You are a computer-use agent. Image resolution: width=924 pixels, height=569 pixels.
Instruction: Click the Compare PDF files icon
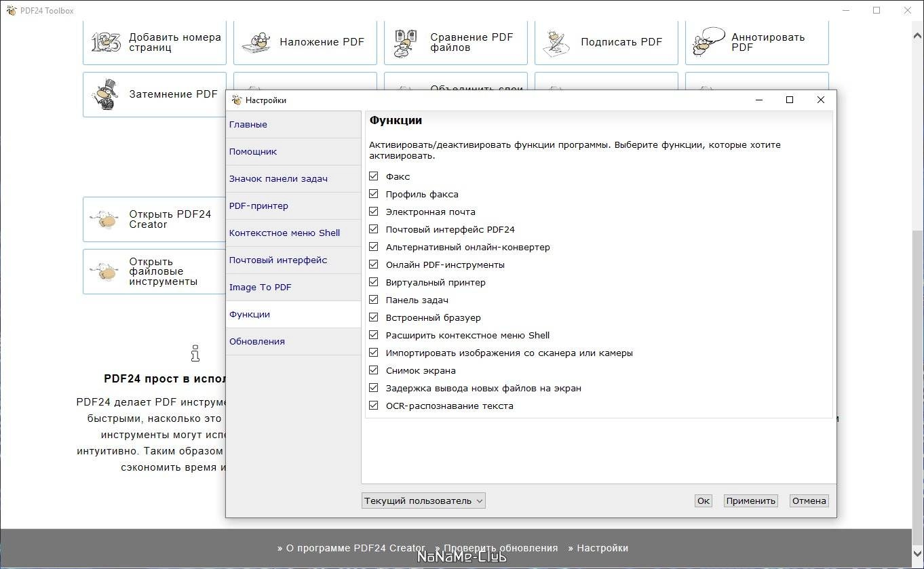coord(406,43)
